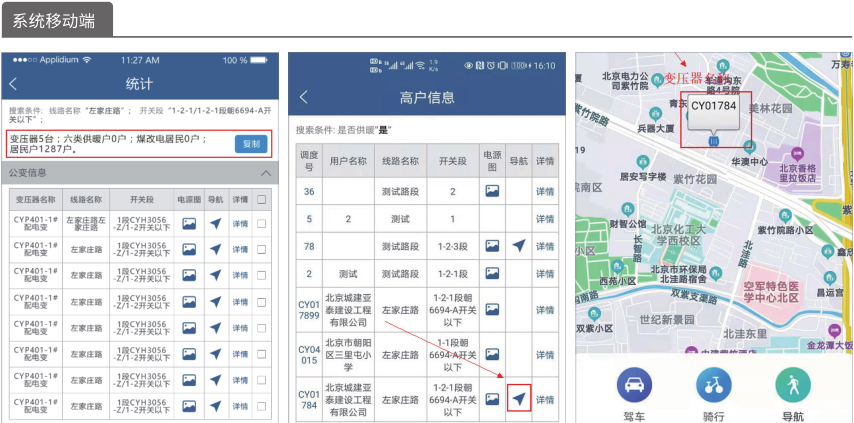Screen dimensions: 854x423
Task: Check the first row checkbox in 公变信息 table
Action: (261, 224)
